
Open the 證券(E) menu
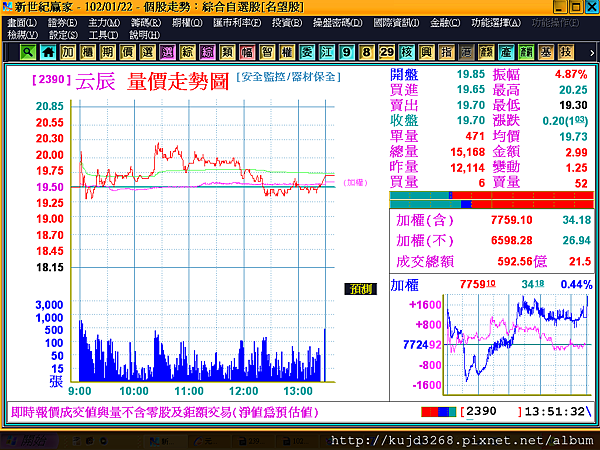click(x=62, y=23)
